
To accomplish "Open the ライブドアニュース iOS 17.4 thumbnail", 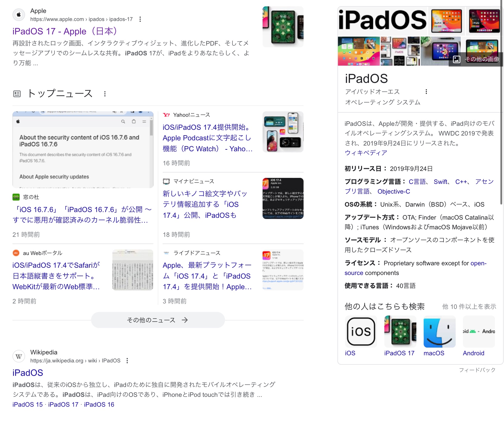I will coord(283,270).
